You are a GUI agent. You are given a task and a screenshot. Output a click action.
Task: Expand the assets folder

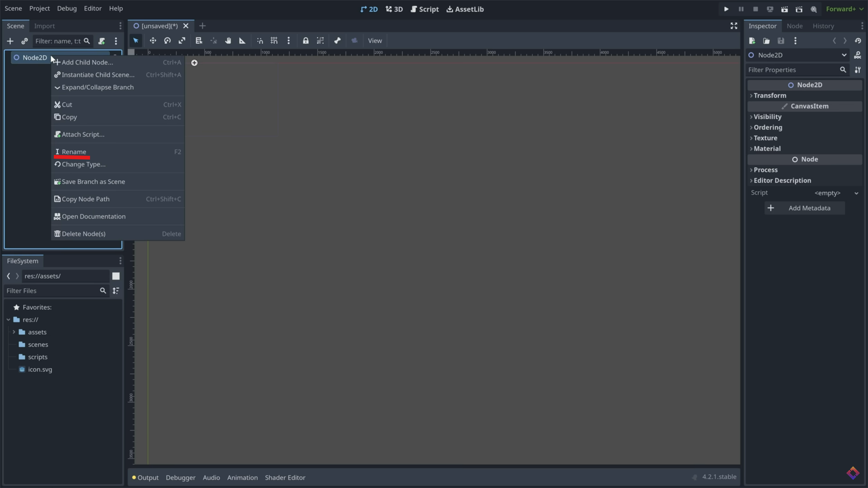tap(14, 332)
